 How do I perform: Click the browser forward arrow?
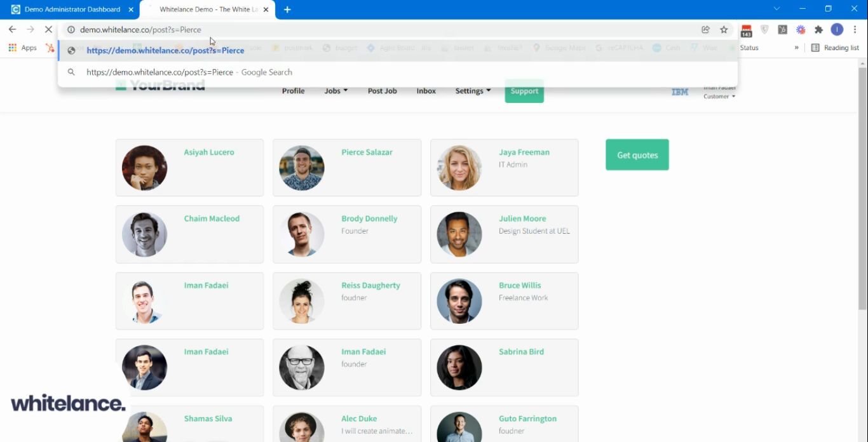(30, 30)
